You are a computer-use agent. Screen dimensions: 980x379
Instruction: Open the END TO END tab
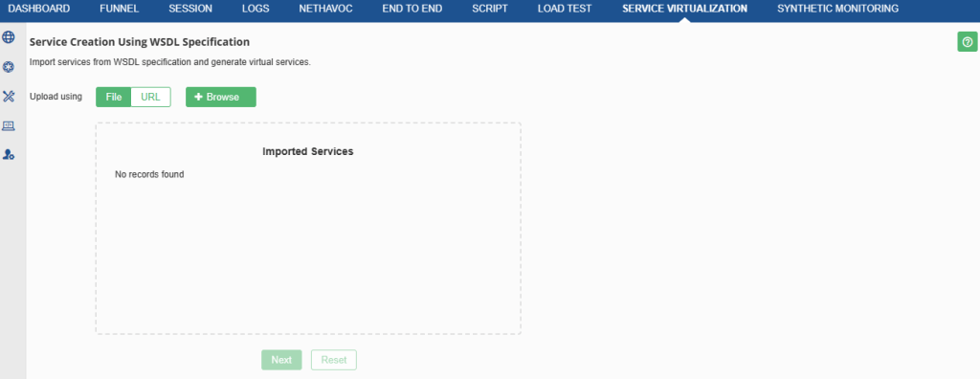pyautogui.click(x=412, y=9)
